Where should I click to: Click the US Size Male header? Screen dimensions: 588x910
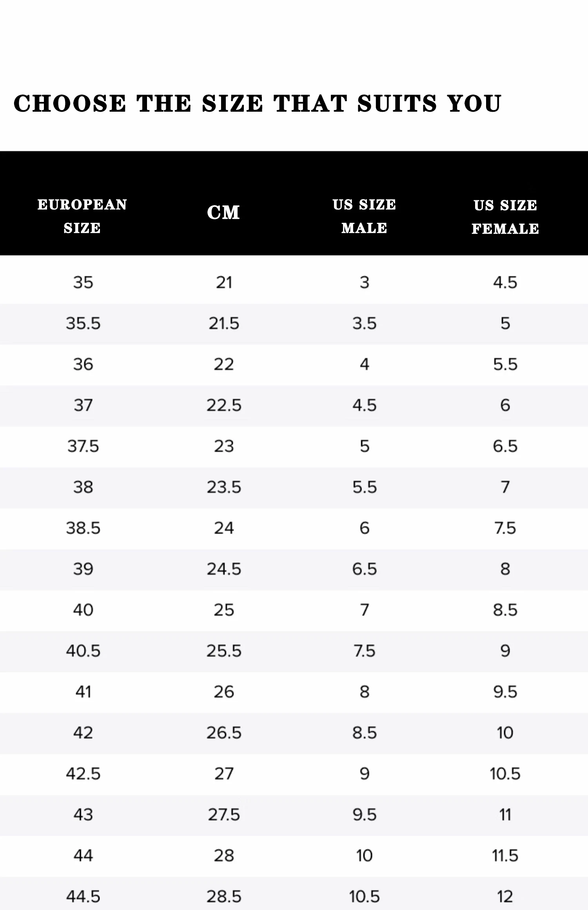point(364,216)
